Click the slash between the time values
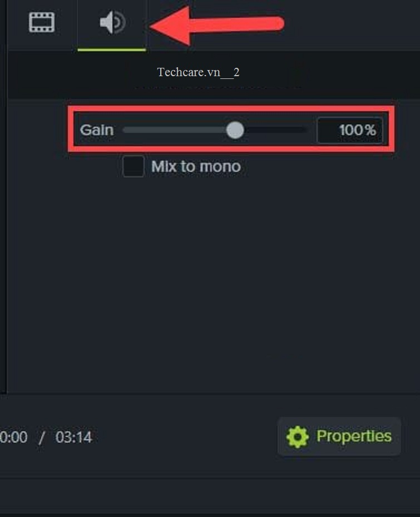420x517 pixels. click(x=42, y=438)
